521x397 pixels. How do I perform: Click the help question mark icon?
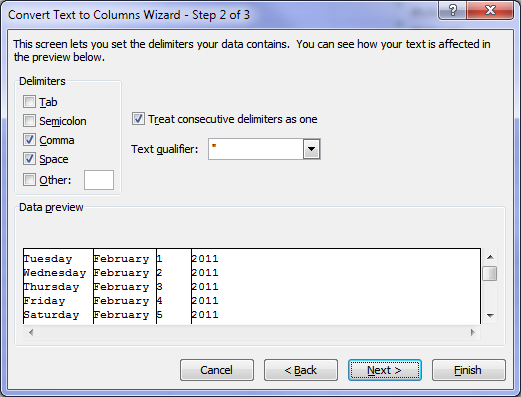coord(453,10)
